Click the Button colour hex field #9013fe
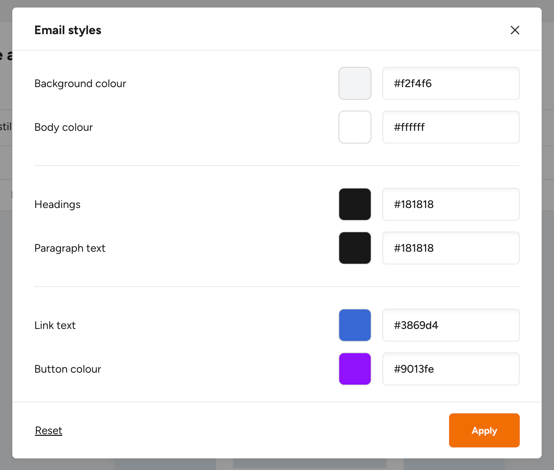The image size is (554, 470). click(x=451, y=369)
